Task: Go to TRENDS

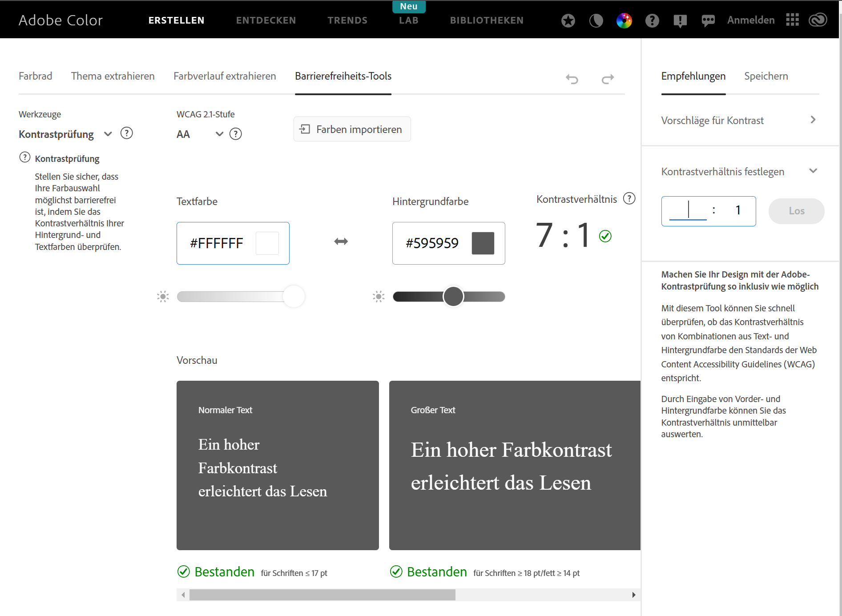Action: [348, 20]
